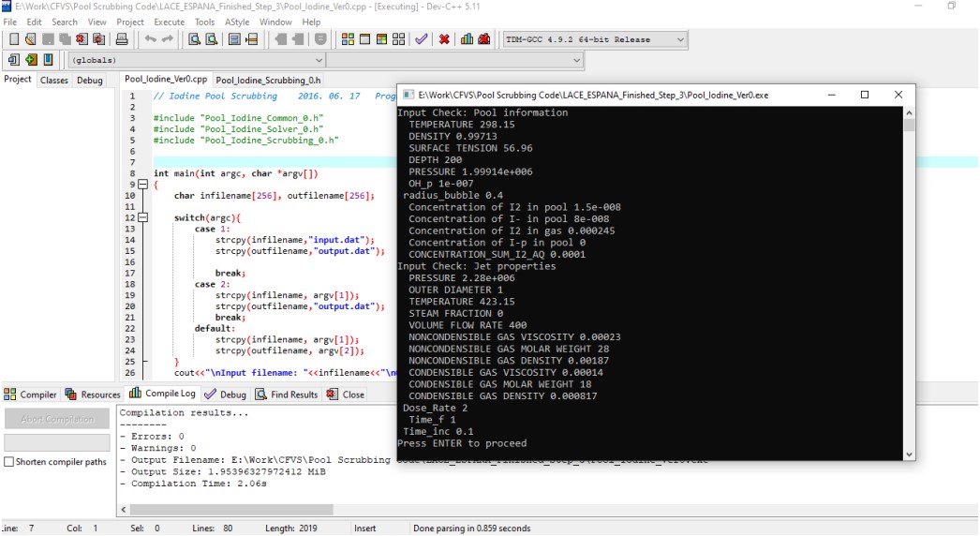The image size is (980, 536).
Task: Open the Execute menu
Action: [169, 22]
